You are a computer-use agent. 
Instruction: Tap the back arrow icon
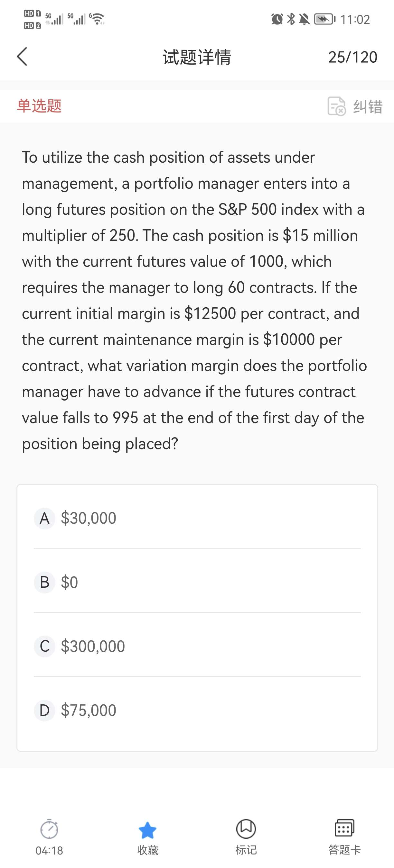click(22, 57)
